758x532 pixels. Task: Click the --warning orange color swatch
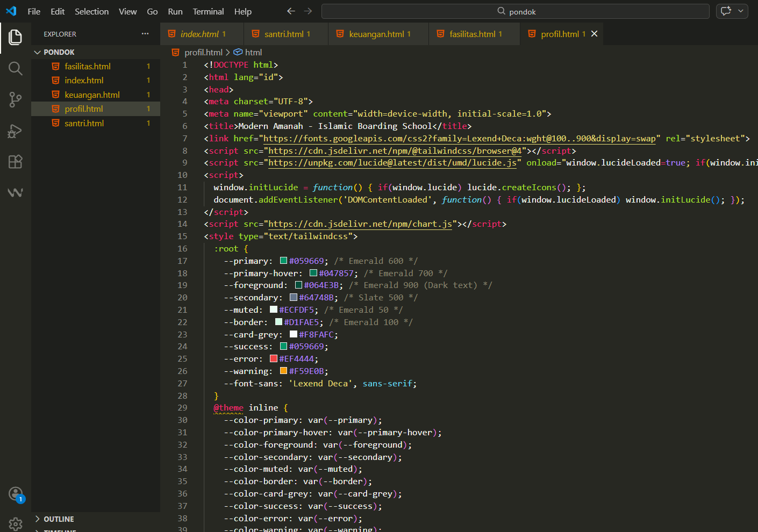point(283,371)
